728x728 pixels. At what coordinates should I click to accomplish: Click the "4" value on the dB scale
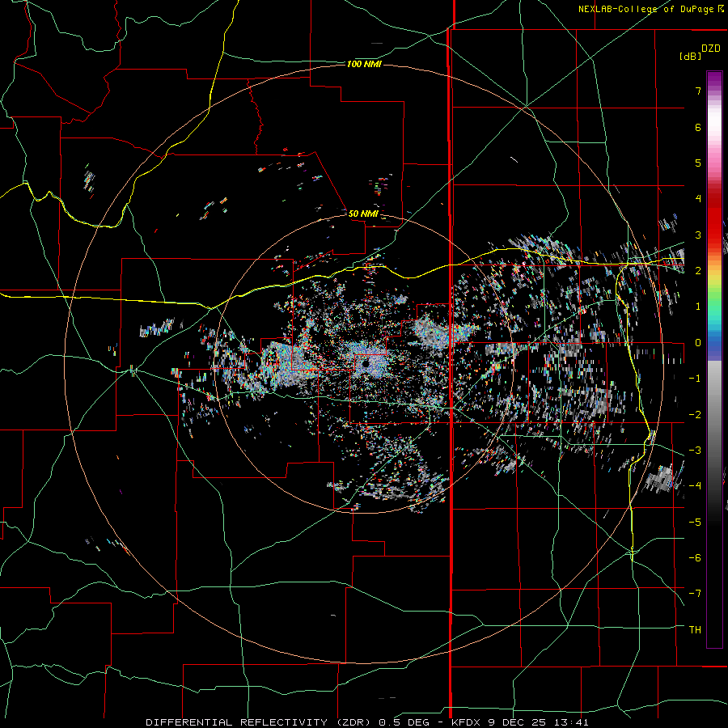[698, 199]
